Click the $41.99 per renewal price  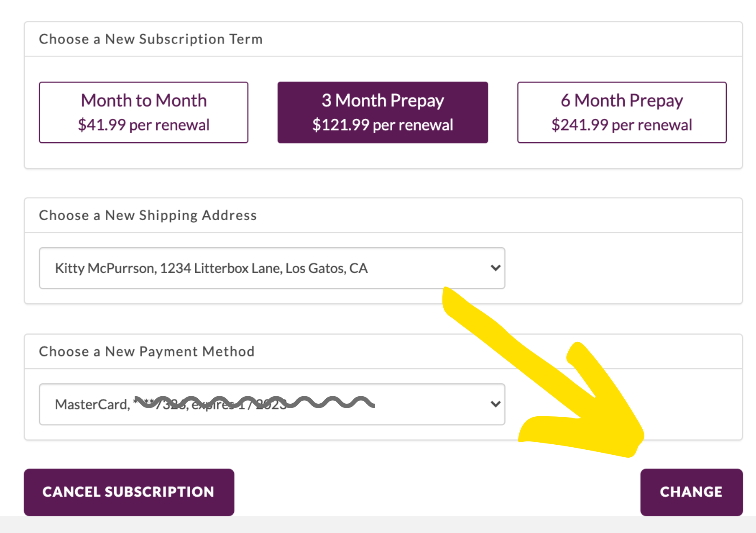[143, 125]
